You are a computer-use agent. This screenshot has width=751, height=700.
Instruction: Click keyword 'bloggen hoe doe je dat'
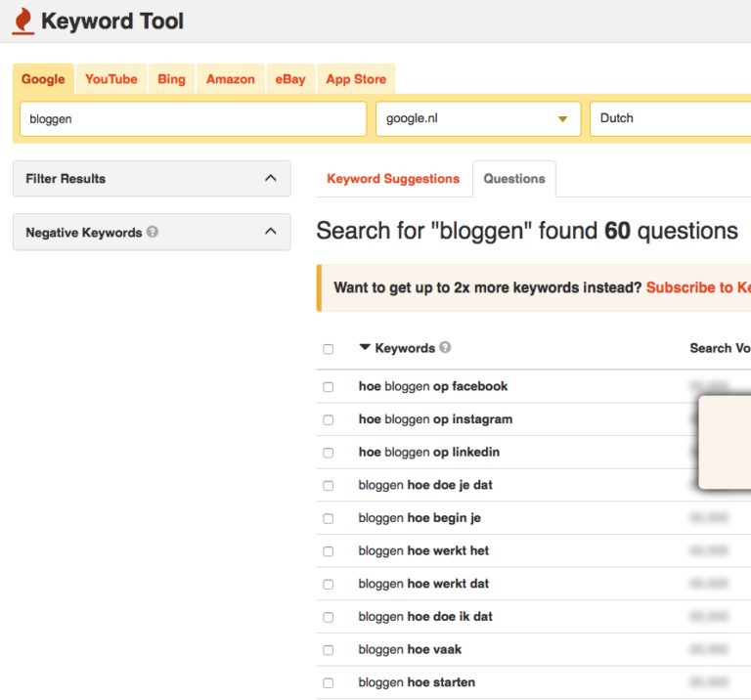tap(425, 486)
